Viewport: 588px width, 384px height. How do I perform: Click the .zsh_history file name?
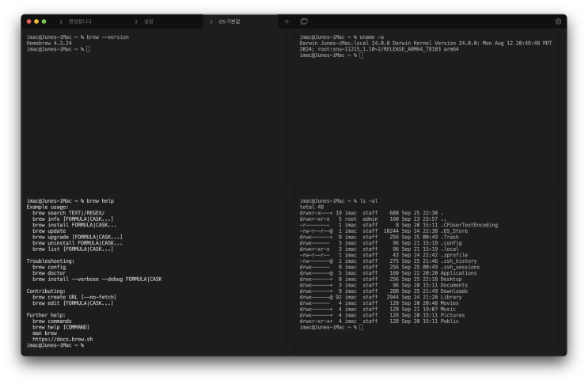[x=459, y=260]
